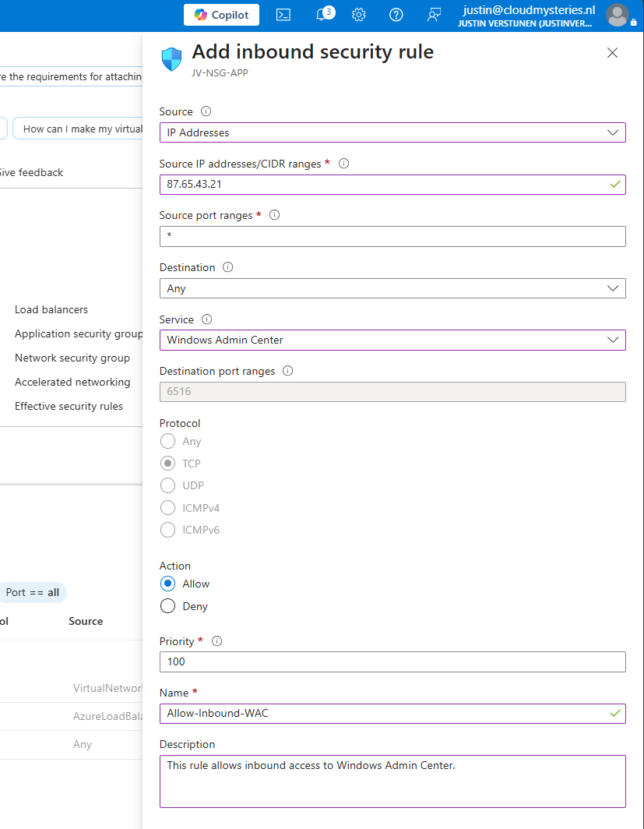
Task: Show info tooltip next to Priority
Action: tap(216, 641)
